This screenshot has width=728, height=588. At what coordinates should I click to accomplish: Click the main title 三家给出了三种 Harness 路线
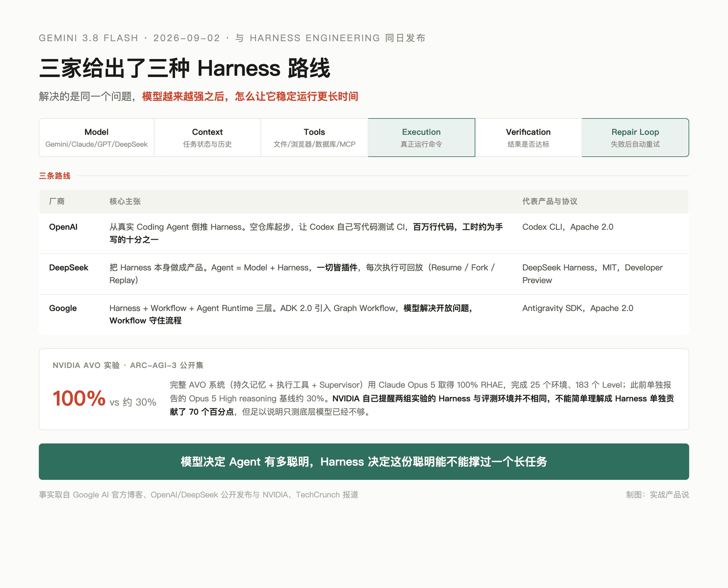[184, 68]
